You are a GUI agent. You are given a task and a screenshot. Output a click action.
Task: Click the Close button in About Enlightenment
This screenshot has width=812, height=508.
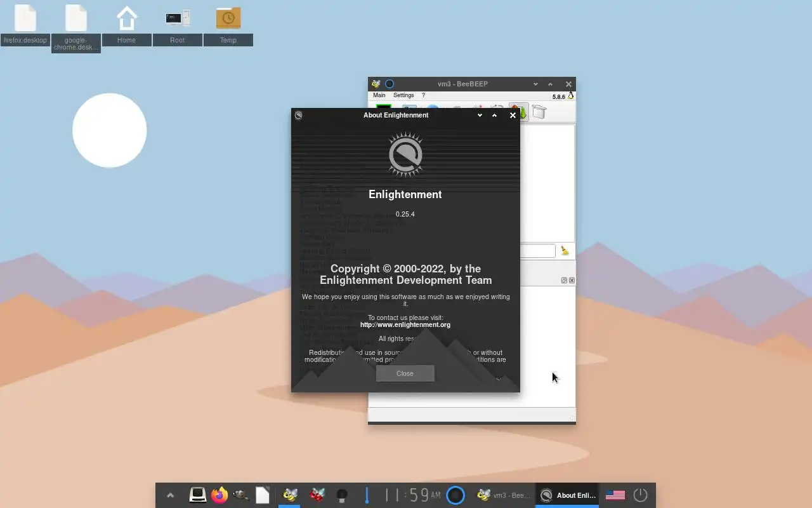[x=405, y=373]
